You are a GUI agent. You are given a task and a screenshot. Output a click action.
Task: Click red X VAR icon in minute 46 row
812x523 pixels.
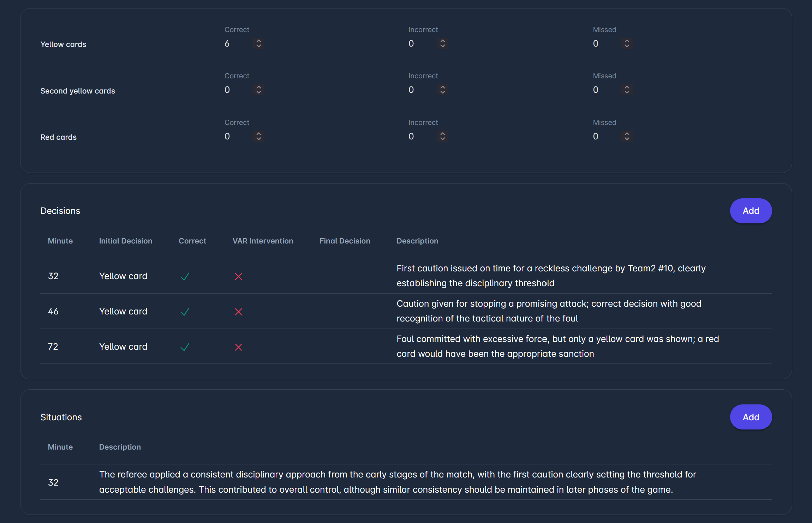tap(239, 312)
